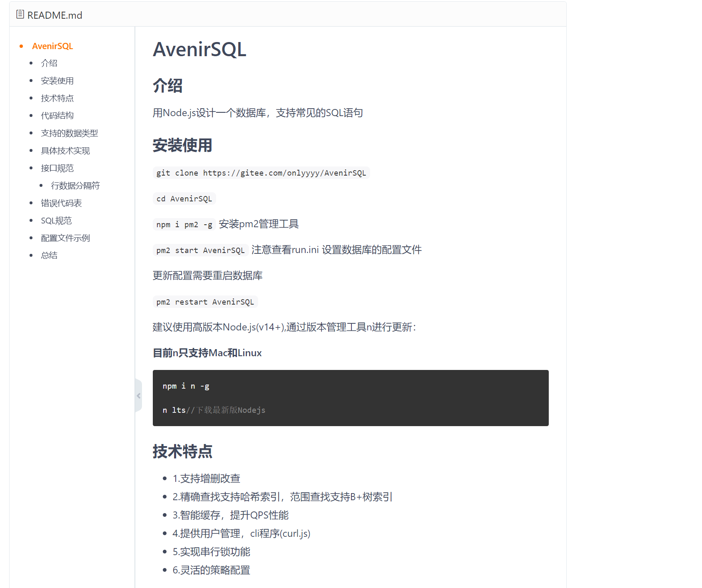Click the list item 1.支持增删改查
Screen dimensions: 702x588
(x=207, y=479)
